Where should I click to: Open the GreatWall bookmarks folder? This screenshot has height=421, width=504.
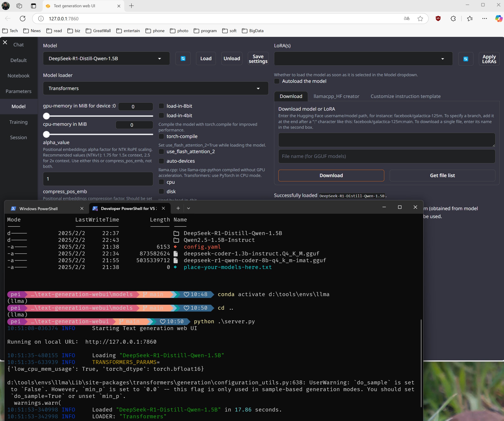tap(98, 31)
